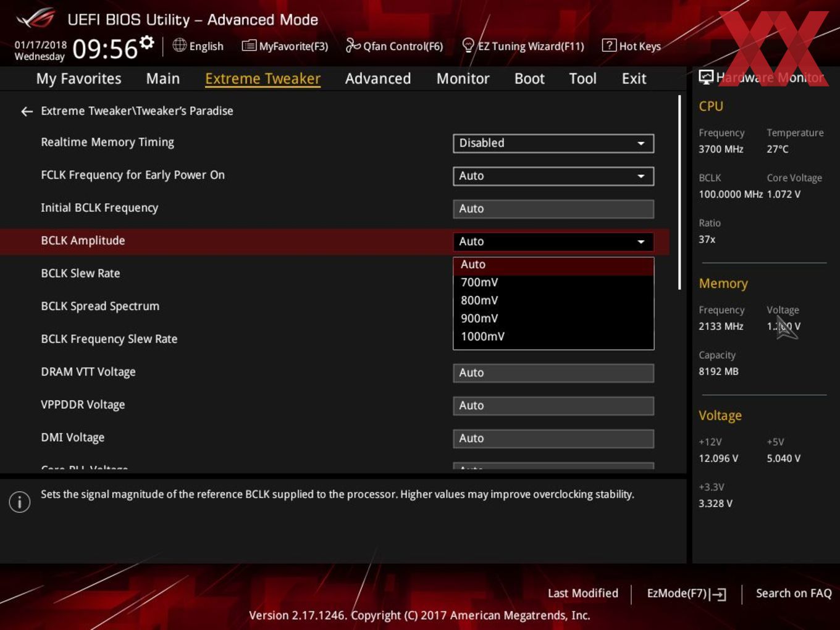The width and height of the screenshot is (840, 630).
Task: Click the 01/17/2018 date text
Action: coord(41,44)
